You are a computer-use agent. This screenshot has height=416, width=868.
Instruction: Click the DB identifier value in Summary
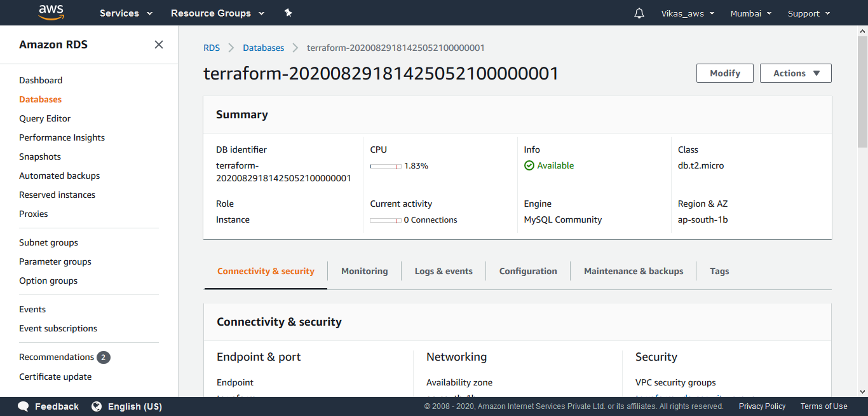[x=283, y=172]
